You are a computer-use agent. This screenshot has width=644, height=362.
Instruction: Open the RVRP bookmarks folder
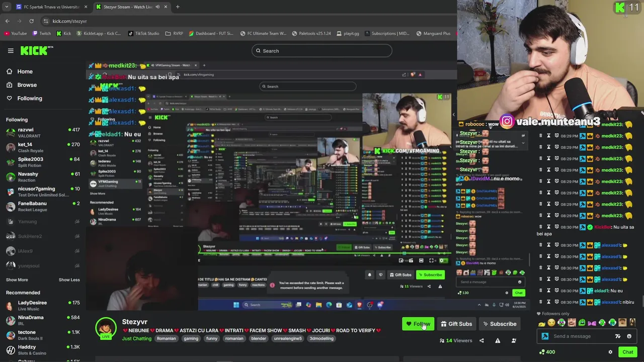[174, 34]
